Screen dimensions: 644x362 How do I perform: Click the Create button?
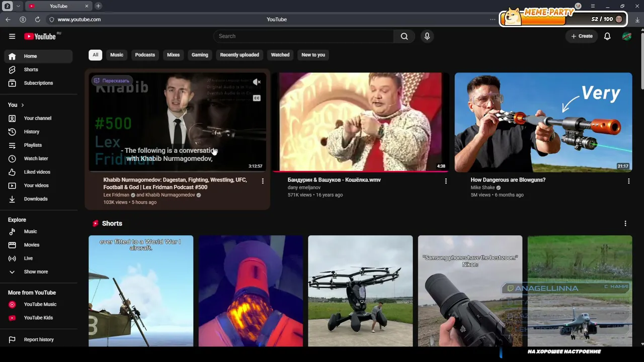pyautogui.click(x=582, y=36)
